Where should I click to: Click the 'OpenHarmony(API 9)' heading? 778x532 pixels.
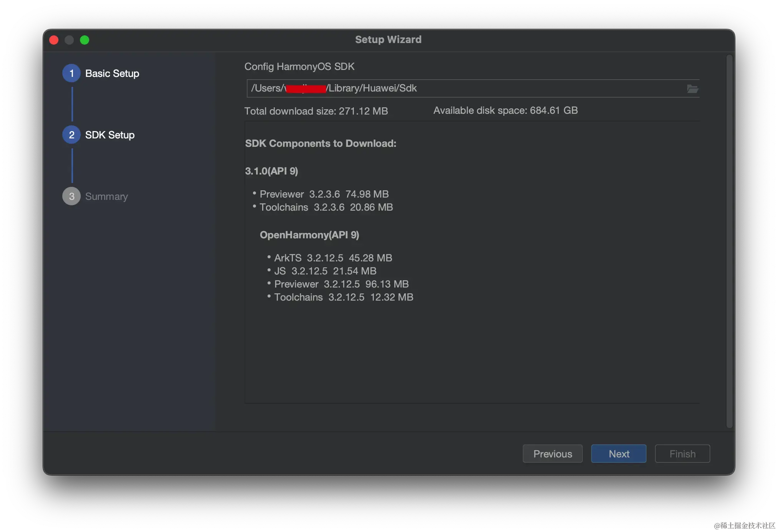pyautogui.click(x=309, y=235)
